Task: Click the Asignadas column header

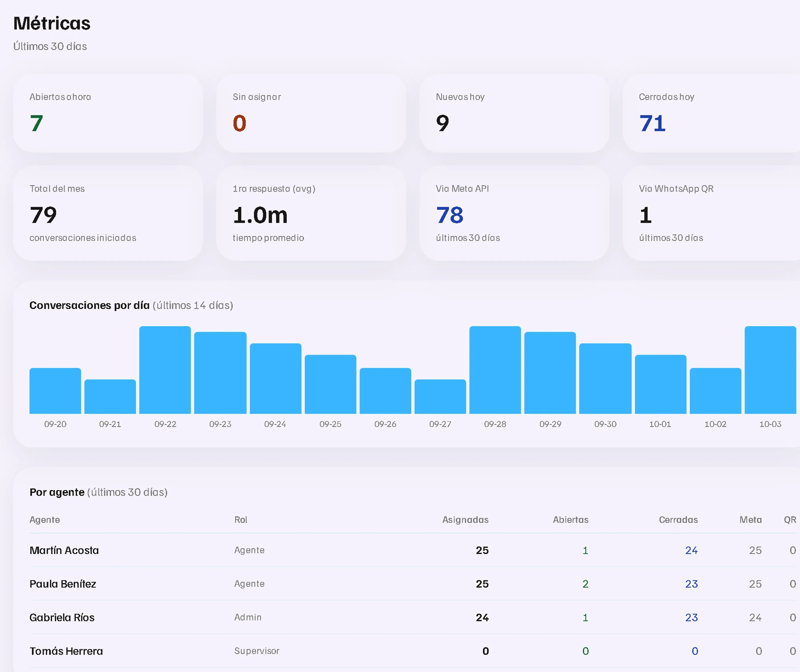Action: coord(465,520)
